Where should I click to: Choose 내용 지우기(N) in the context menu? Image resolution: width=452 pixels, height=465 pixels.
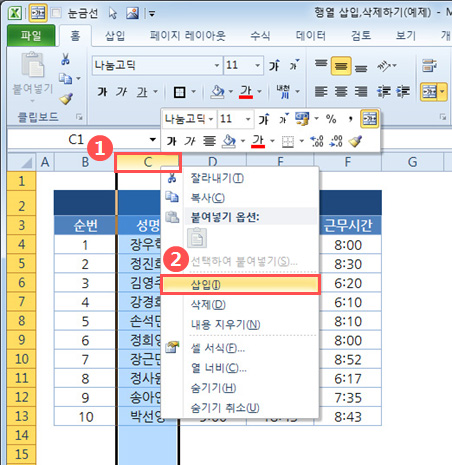coord(240,324)
